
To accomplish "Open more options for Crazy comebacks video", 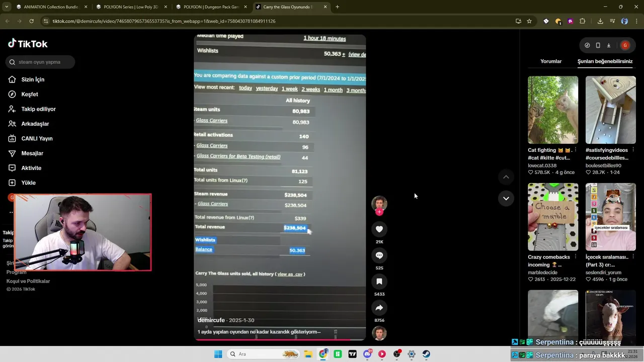I will [x=576, y=257].
